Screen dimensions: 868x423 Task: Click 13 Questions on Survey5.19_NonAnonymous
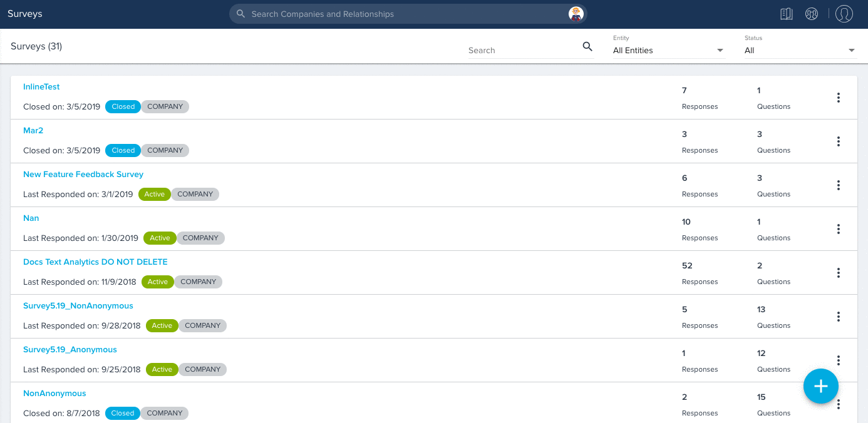(774, 317)
